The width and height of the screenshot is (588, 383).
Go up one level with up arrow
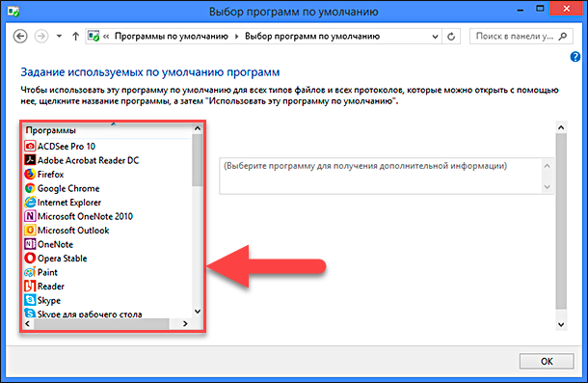tap(75, 37)
